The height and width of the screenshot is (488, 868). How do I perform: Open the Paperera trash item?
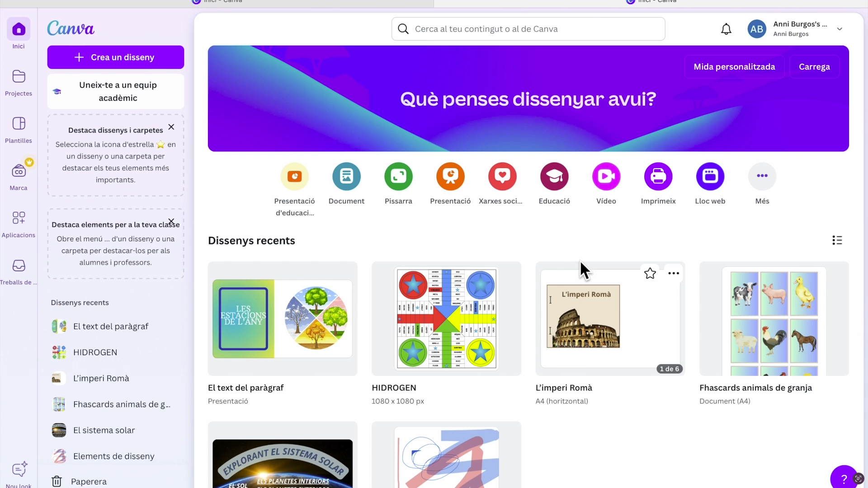(x=89, y=481)
